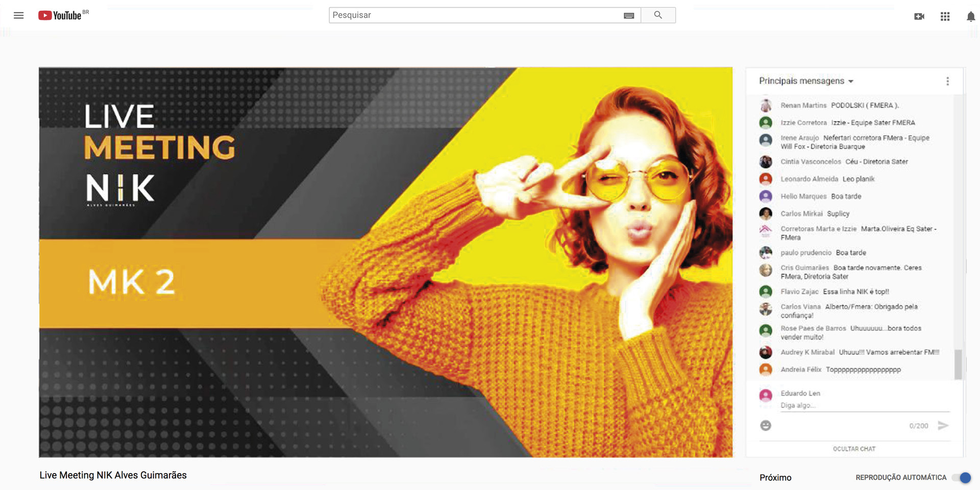Click Carlos Mirkai's avatar
The image size is (980, 490).
pos(766,213)
